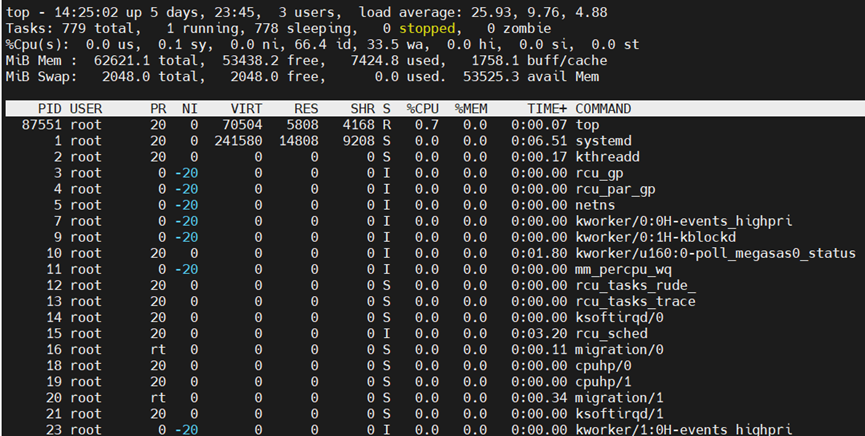Click the 0:03.20 TIME+ value for rcu_sched
The height and width of the screenshot is (436, 865).
tap(539, 333)
